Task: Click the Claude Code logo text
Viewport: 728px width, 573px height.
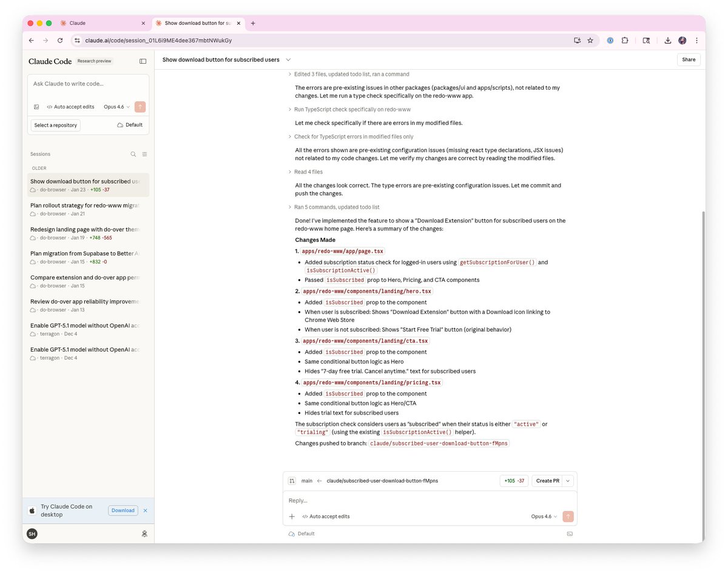Action: tap(50, 61)
